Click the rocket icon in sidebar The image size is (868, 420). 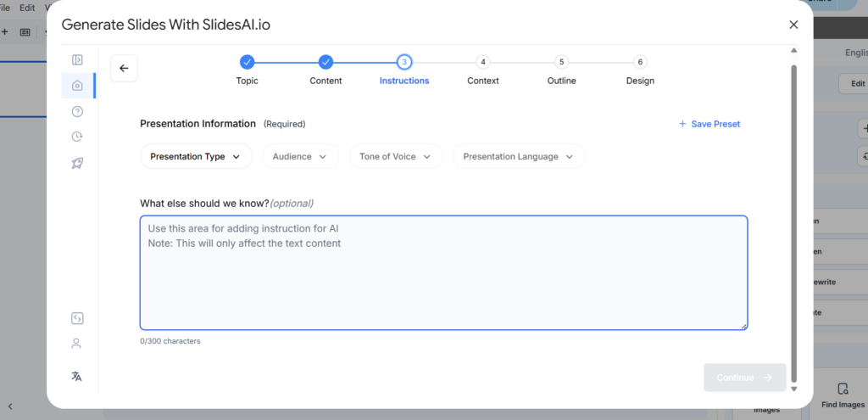coord(77,163)
